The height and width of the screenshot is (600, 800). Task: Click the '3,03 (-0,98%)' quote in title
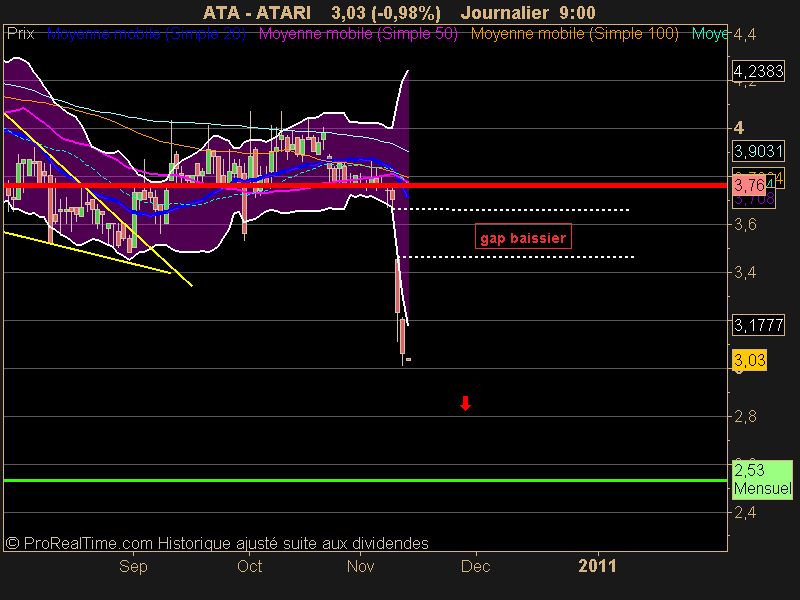click(x=386, y=13)
